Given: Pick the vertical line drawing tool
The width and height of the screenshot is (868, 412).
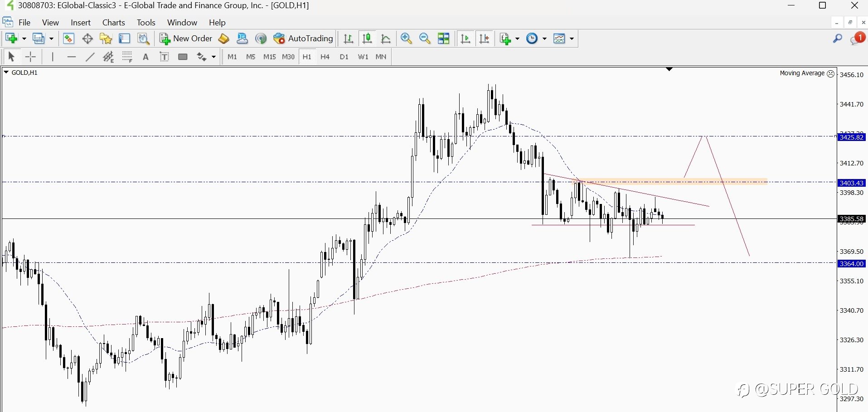Looking at the screenshot, I should tap(53, 57).
